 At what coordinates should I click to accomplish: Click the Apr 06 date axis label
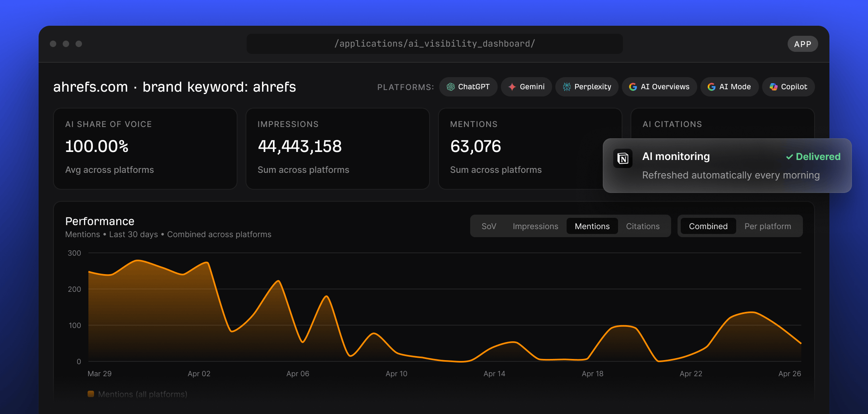(x=298, y=374)
